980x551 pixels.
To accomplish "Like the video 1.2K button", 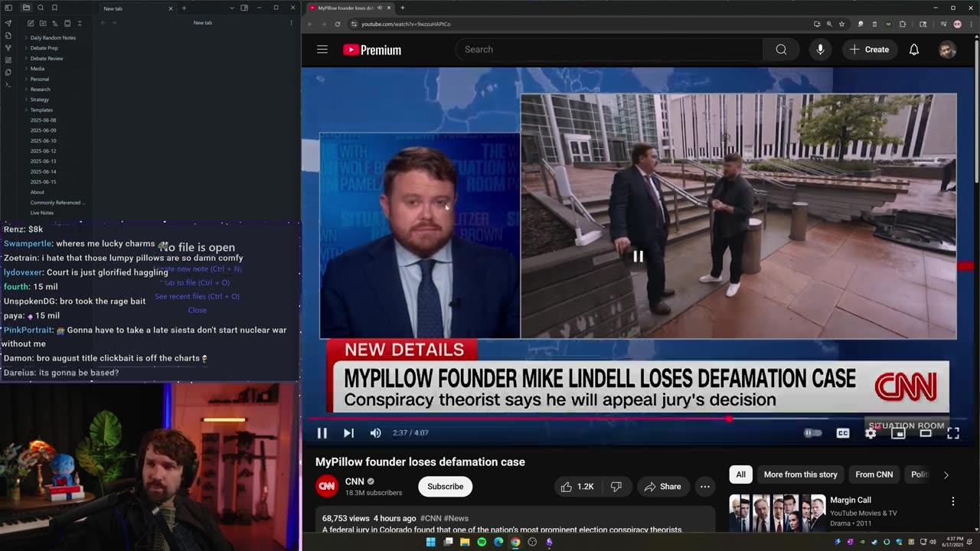I will click(578, 487).
